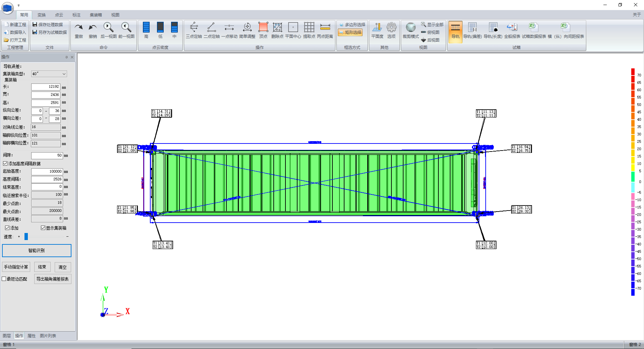Pin the 操作 panel
The width and height of the screenshot is (644, 349).
pos(66,57)
